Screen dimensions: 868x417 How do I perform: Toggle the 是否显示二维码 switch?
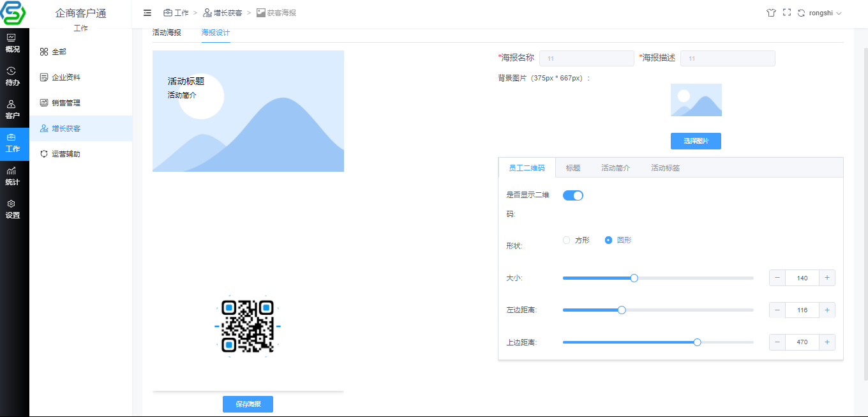573,195
